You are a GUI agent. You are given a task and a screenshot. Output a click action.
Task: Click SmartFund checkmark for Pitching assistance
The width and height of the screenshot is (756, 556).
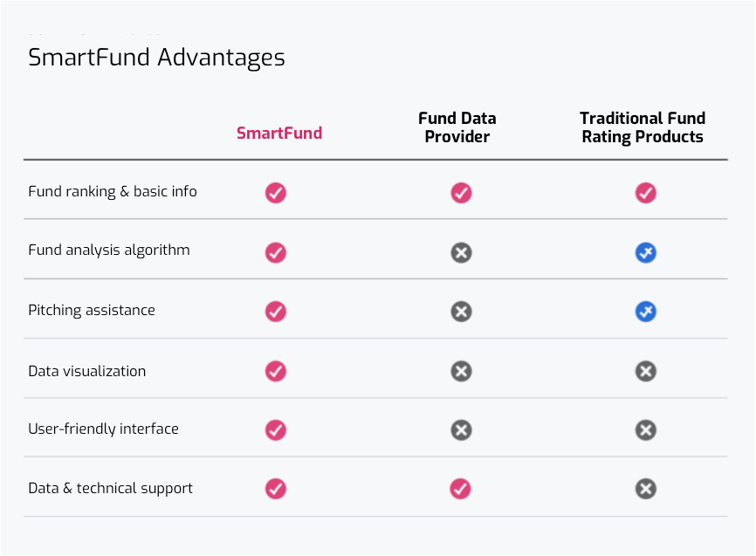pyautogui.click(x=276, y=312)
